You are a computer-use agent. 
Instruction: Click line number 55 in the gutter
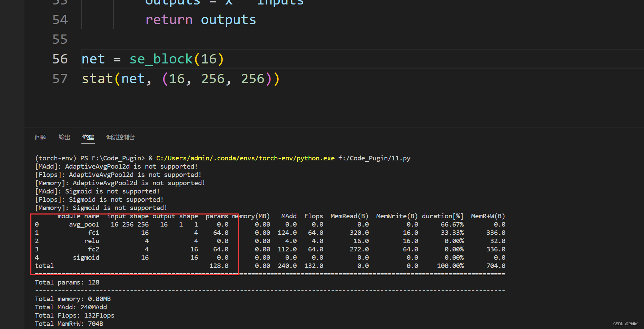(60, 39)
